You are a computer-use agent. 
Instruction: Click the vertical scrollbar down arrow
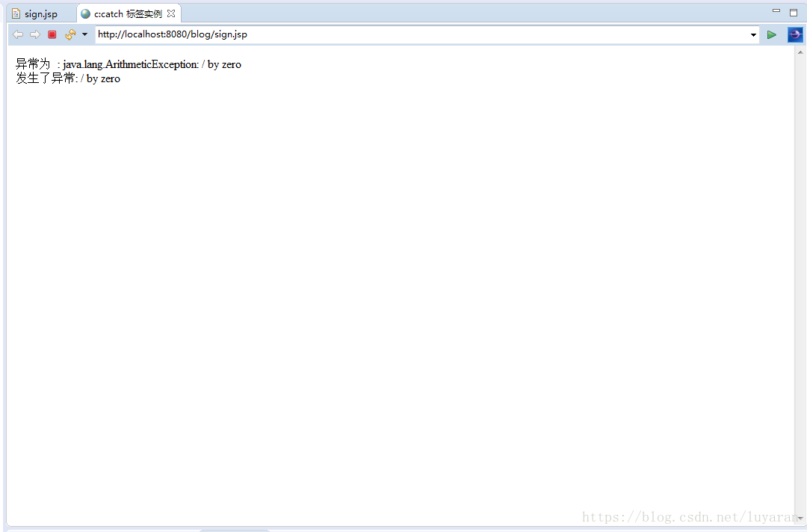pyautogui.click(x=800, y=518)
